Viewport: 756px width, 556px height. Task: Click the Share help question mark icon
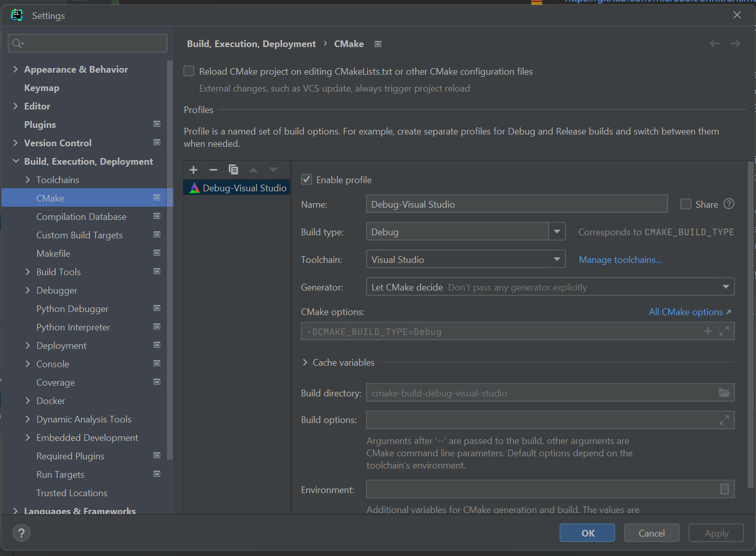click(x=729, y=204)
